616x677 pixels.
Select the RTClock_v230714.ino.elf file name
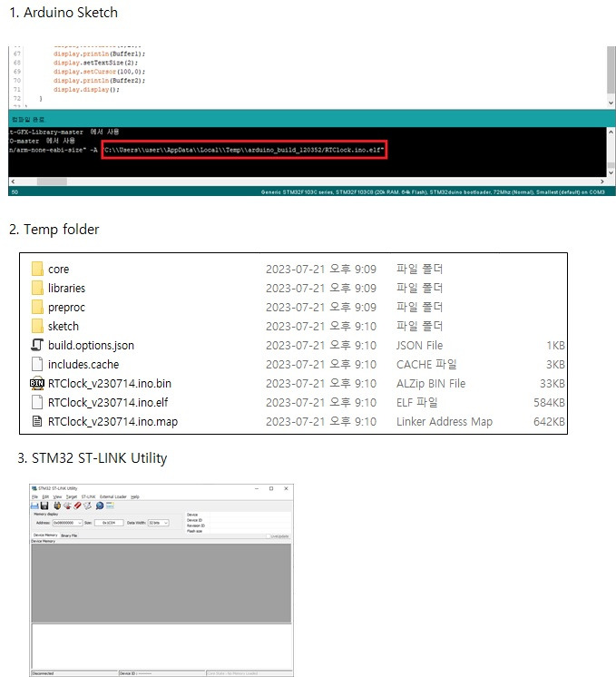108,402
